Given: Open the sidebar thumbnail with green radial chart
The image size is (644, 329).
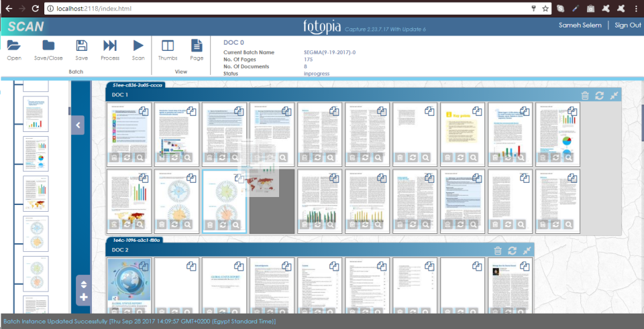Looking at the screenshot, I should pyautogui.click(x=36, y=274).
